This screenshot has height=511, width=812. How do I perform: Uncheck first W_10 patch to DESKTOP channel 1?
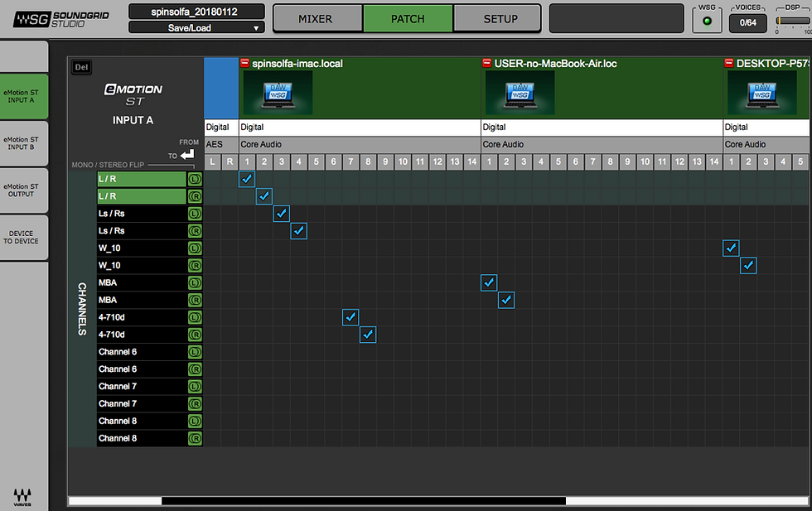(x=731, y=248)
